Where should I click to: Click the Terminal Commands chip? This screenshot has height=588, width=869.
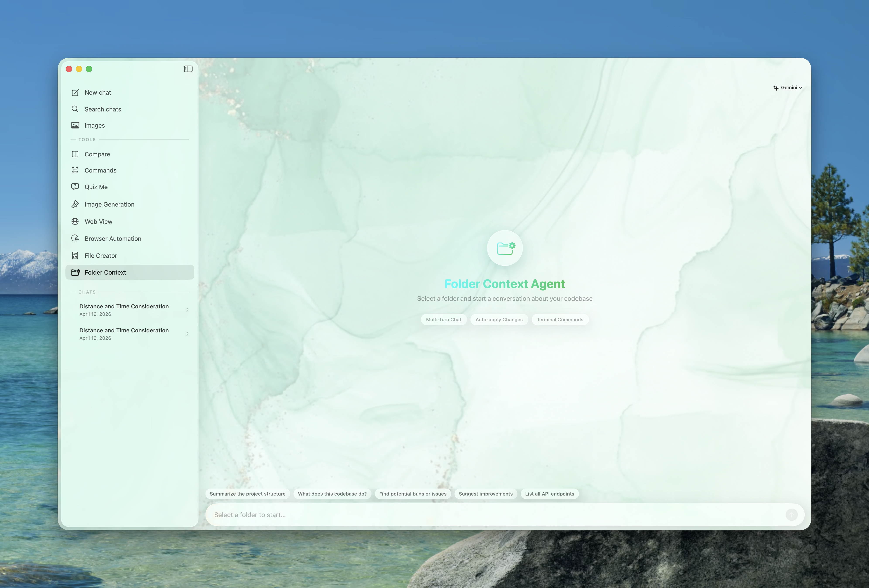click(560, 320)
